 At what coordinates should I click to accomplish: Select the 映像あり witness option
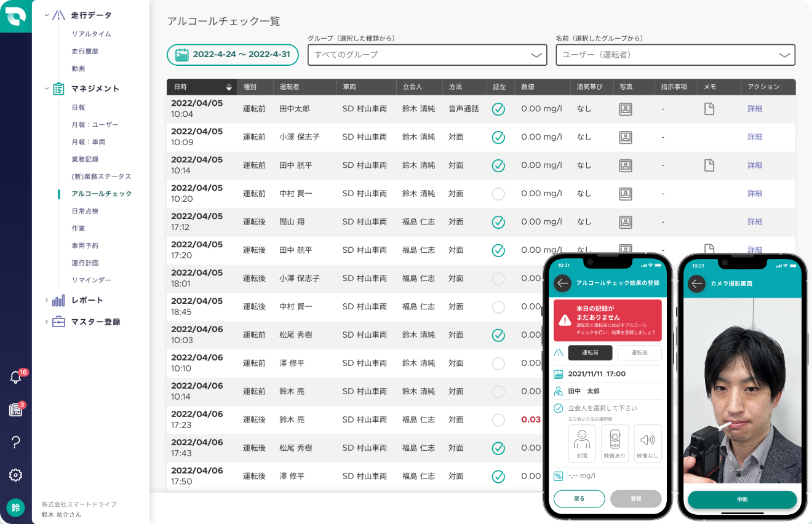(614, 443)
